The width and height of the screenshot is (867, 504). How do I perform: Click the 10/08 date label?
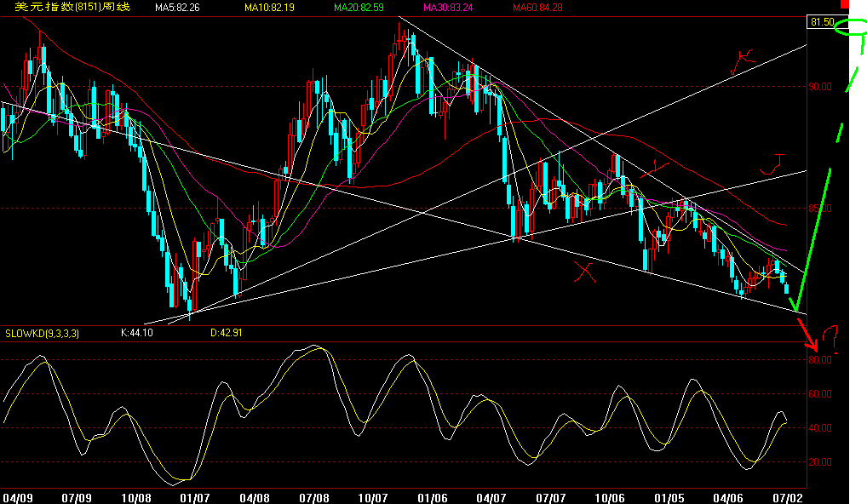click(x=136, y=498)
